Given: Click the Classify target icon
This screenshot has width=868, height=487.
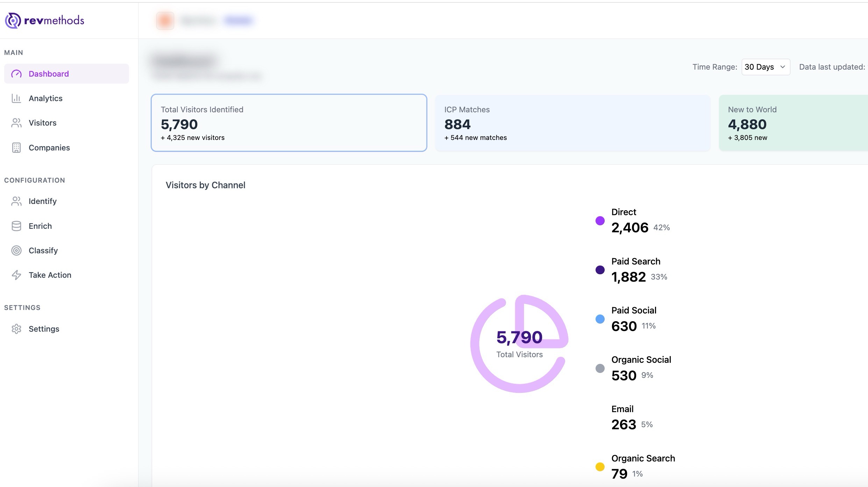Looking at the screenshot, I should tap(16, 250).
